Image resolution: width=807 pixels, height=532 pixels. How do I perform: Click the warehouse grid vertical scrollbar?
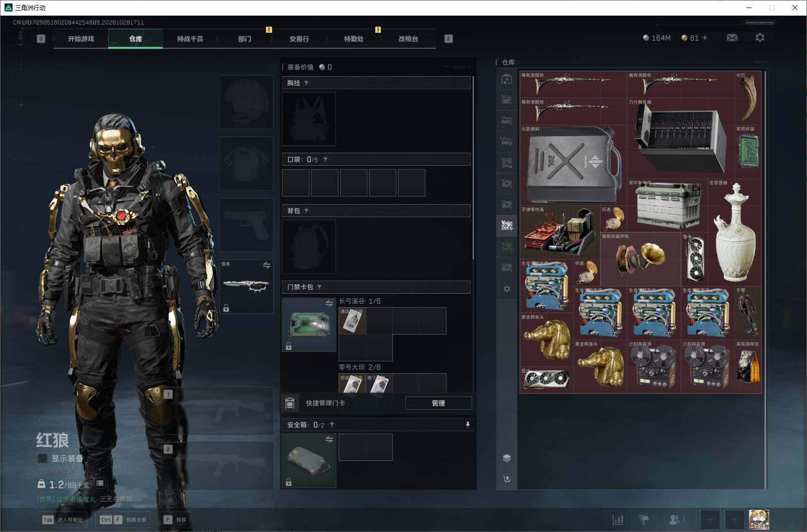pyautogui.click(x=765, y=280)
